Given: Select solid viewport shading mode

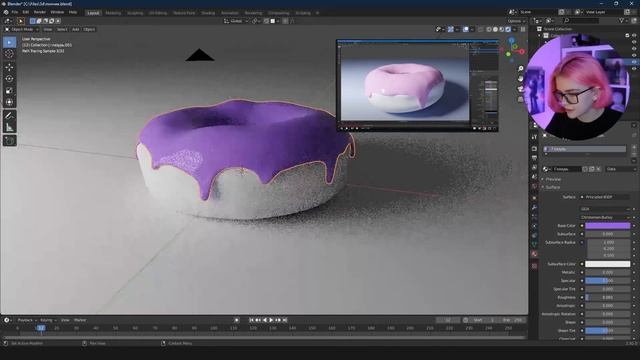Looking at the screenshot, I should pyautogui.click(x=495, y=29).
